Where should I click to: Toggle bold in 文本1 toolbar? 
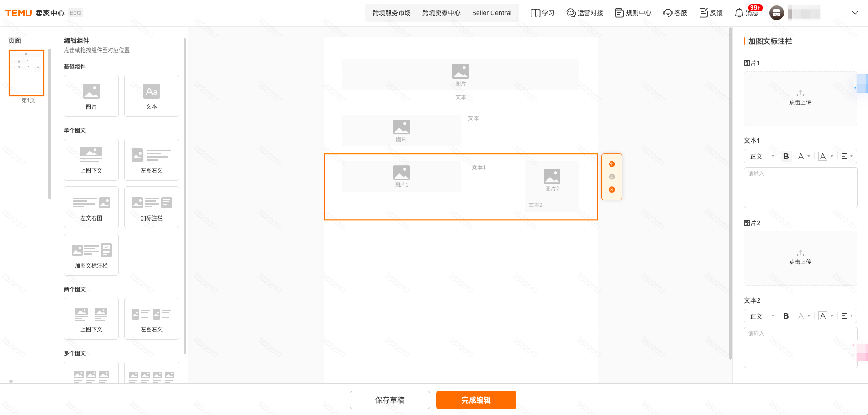tap(786, 156)
